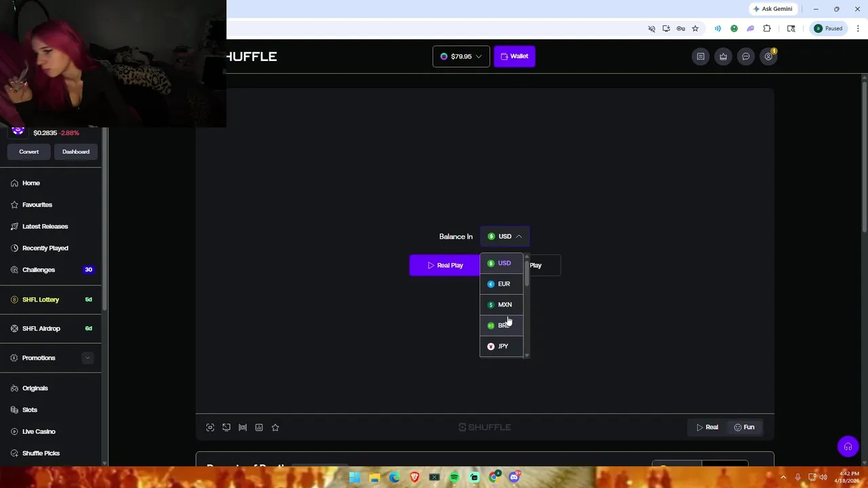Open Spotify from taskbar
868x488 pixels.
(x=454, y=477)
